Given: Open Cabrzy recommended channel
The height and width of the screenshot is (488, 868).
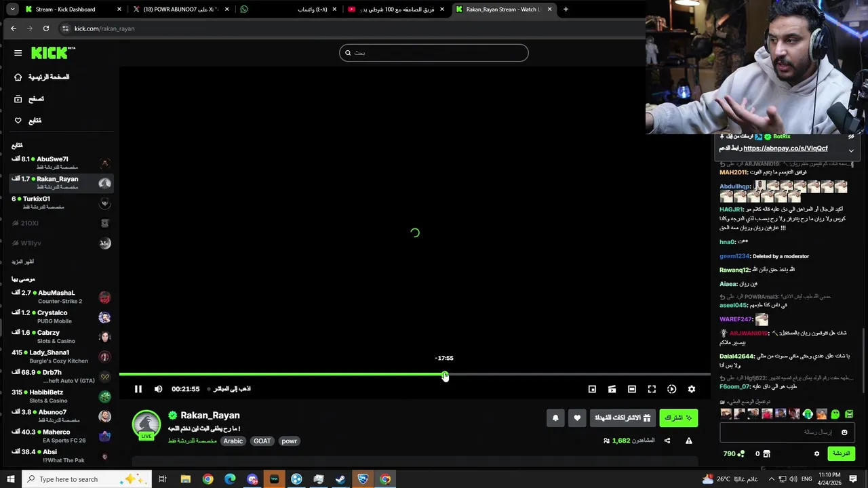Looking at the screenshot, I should (61, 336).
